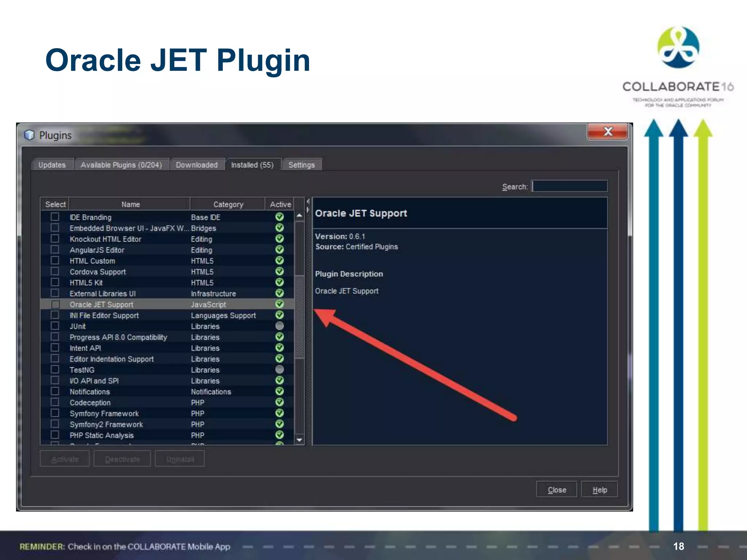The width and height of the screenshot is (747, 560).
Task: Click active status icon for Codeception
Action: coord(279,402)
